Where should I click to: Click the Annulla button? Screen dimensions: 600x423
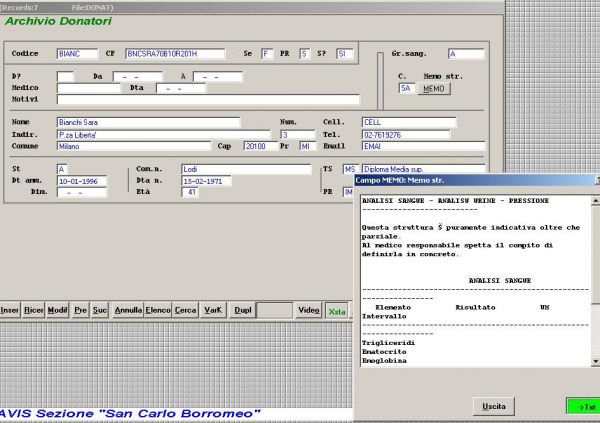pos(128,310)
